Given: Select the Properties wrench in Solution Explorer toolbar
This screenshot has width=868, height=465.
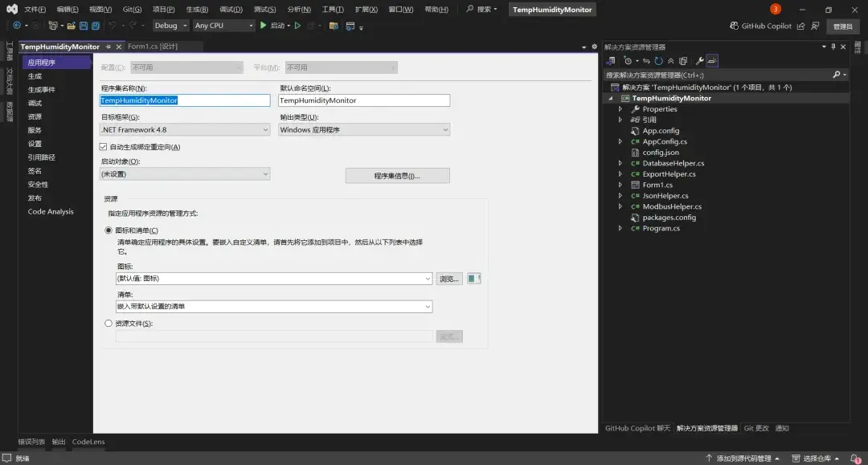Looking at the screenshot, I should (699, 60).
